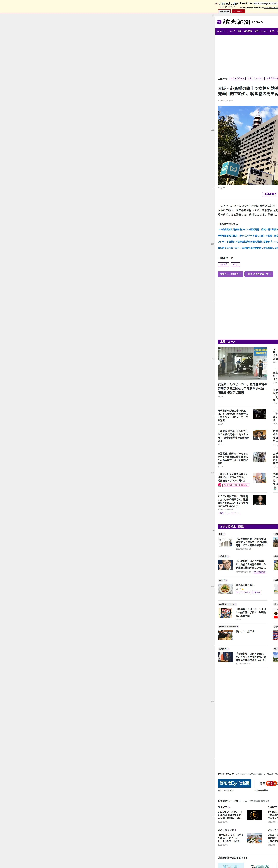Click 「社会」の最新記事一覧 button
Image resolution: width=278 pixels, height=868 pixels.
click(x=259, y=274)
